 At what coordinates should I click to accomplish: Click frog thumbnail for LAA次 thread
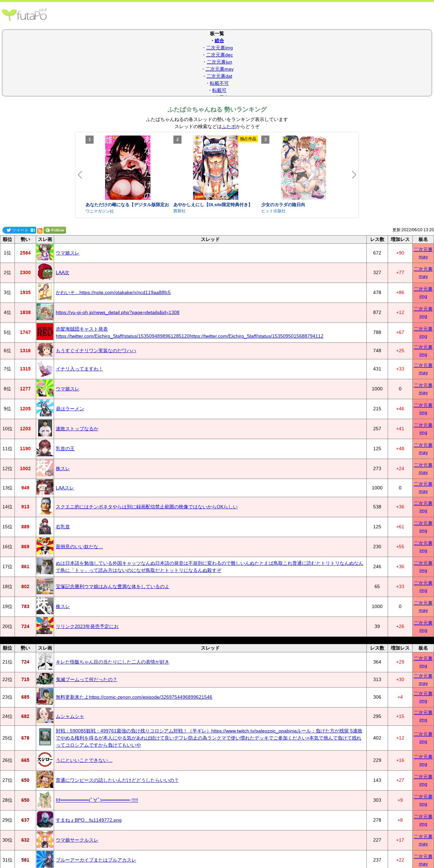[45, 272]
